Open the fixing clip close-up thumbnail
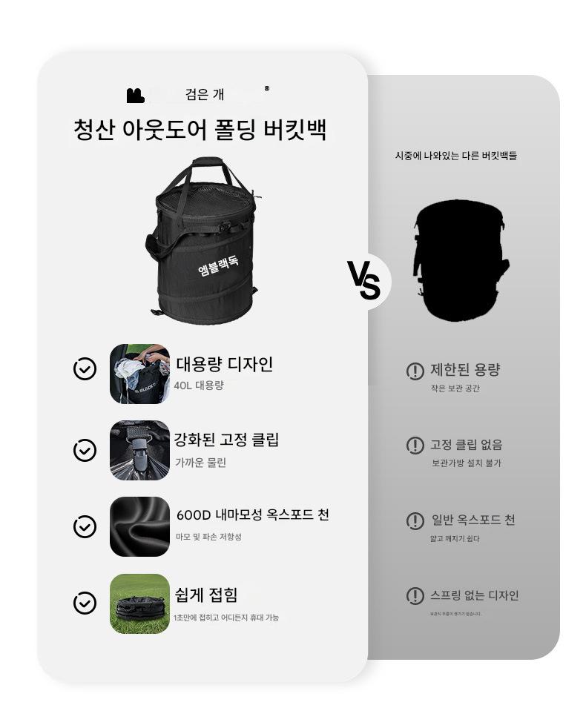 140,450
